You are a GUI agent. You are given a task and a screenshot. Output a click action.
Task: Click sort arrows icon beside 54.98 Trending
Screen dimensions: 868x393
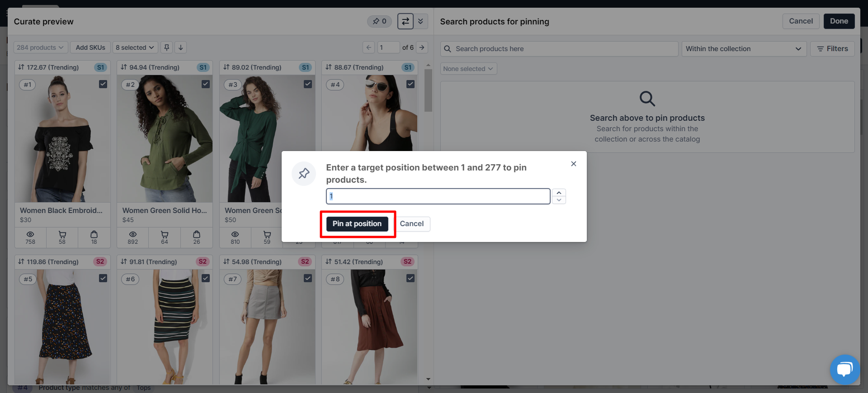226,261
